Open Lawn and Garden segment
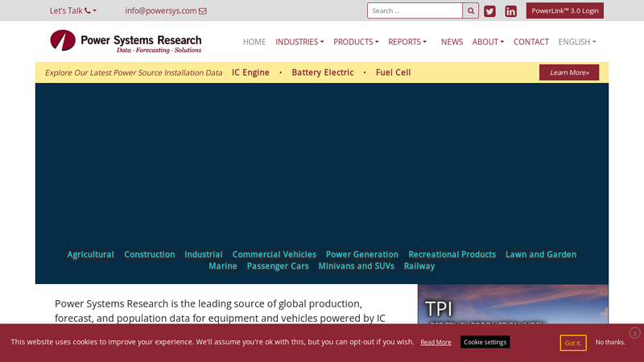The image size is (644, 362). coord(540,254)
